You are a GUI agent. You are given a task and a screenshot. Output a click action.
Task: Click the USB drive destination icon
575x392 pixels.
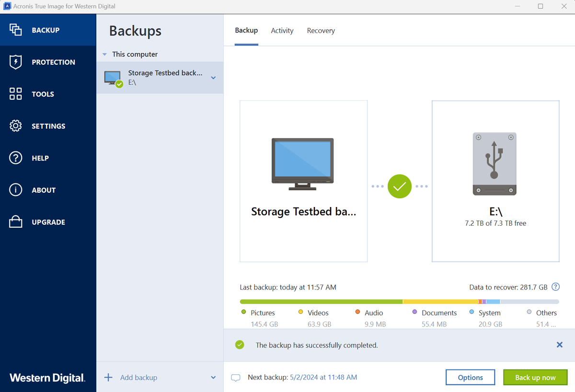[x=495, y=163]
